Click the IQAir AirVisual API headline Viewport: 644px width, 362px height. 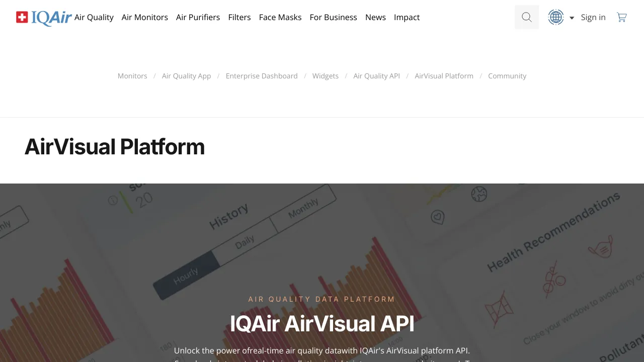[322, 324]
